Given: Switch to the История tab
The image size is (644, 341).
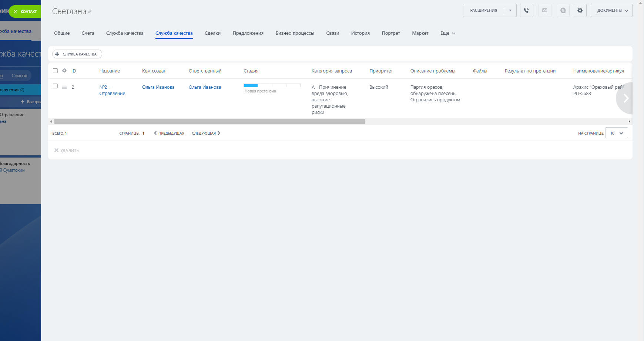Looking at the screenshot, I should point(360,33).
